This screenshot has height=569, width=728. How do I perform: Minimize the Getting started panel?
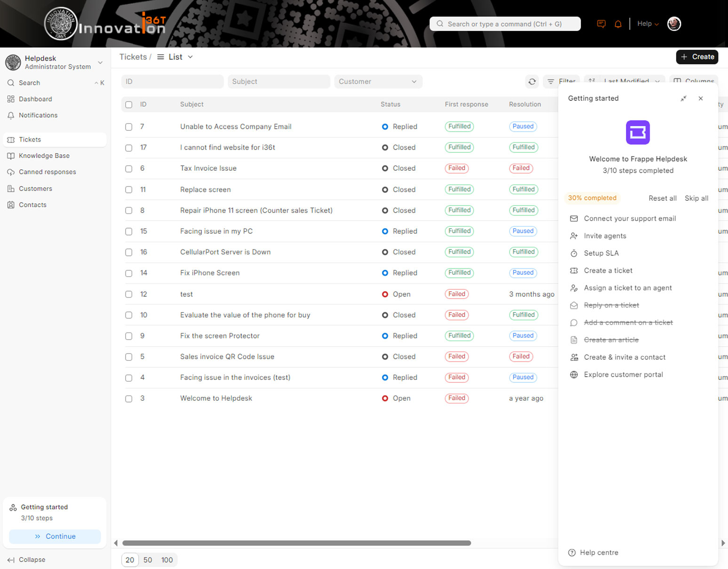[683, 98]
